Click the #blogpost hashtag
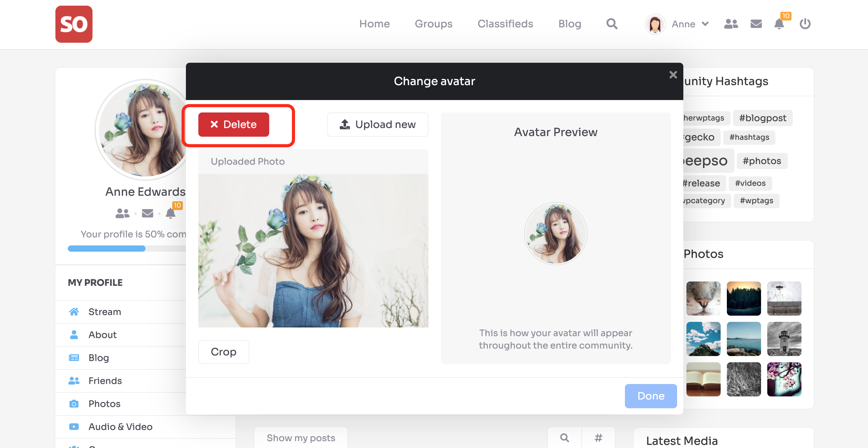This screenshot has height=448, width=868. coord(763,118)
